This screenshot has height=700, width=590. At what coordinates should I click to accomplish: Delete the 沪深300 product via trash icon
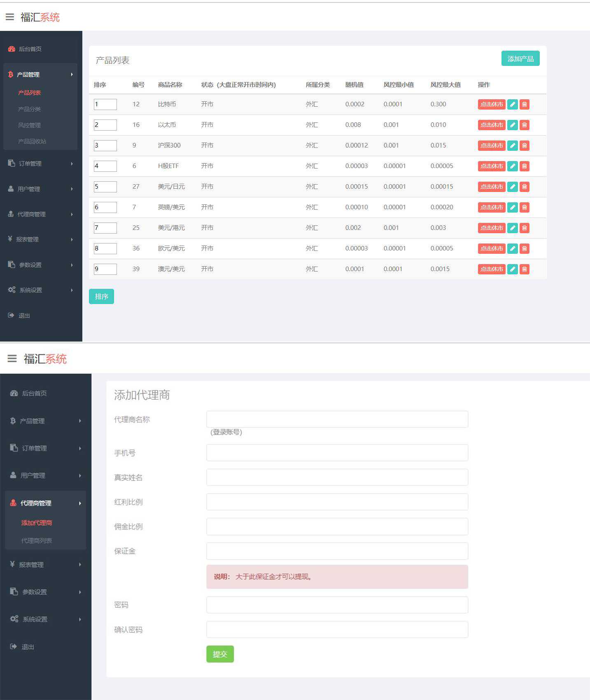[x=524, y=145]
